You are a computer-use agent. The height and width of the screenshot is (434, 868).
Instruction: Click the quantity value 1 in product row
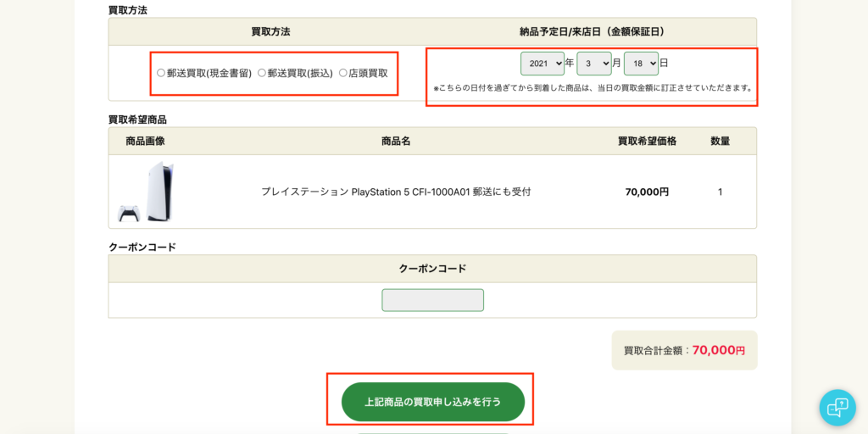click(721, 192)
